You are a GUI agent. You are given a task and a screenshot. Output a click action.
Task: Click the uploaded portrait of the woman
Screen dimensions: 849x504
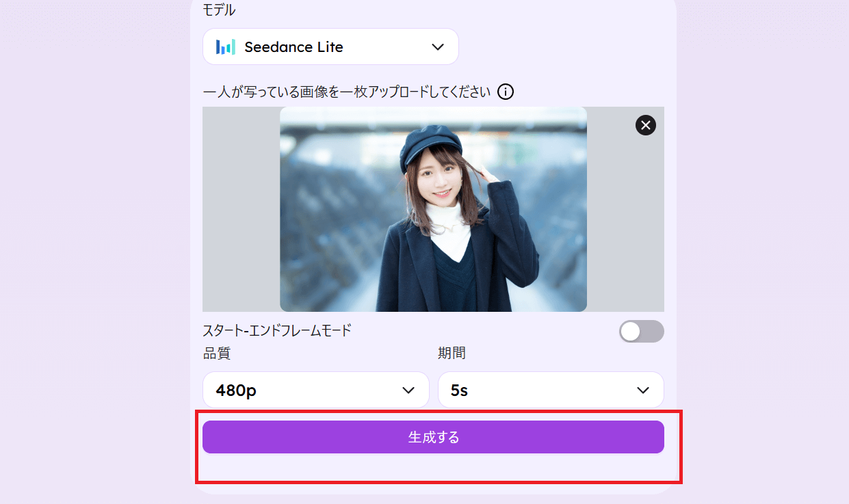pyautogui.click(x=433, y=209)
